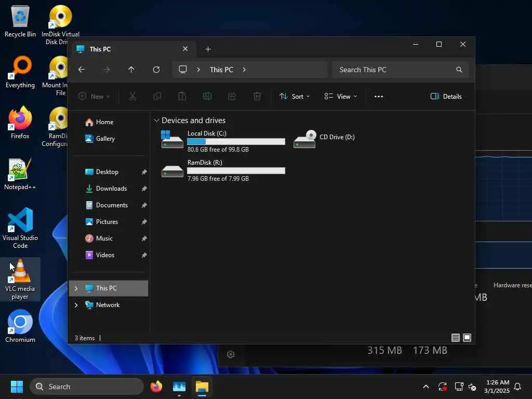Expand the Network tree node
532x399 pixels.
(76, 305)
